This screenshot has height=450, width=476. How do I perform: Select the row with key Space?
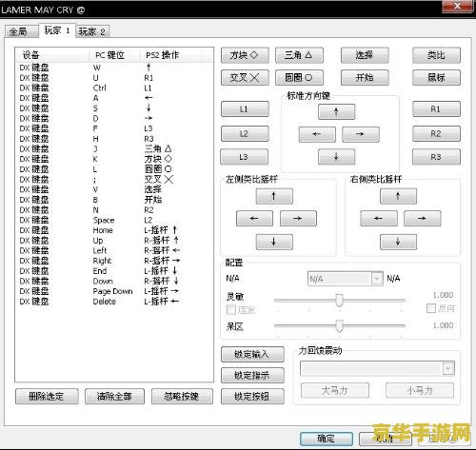point(114,220)
